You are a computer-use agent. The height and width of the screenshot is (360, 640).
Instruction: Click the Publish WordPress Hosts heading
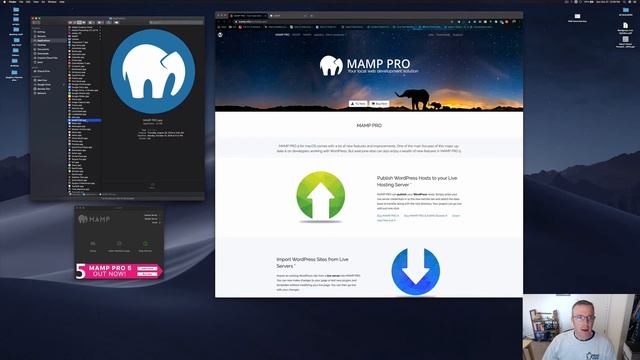coord(417,181)
